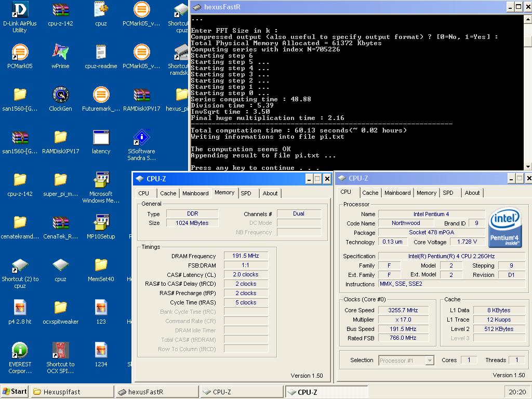Click scroll-down arrow in hexusFastR console
532x399 pixels.
pyautogui.click(x=528, y=167)
